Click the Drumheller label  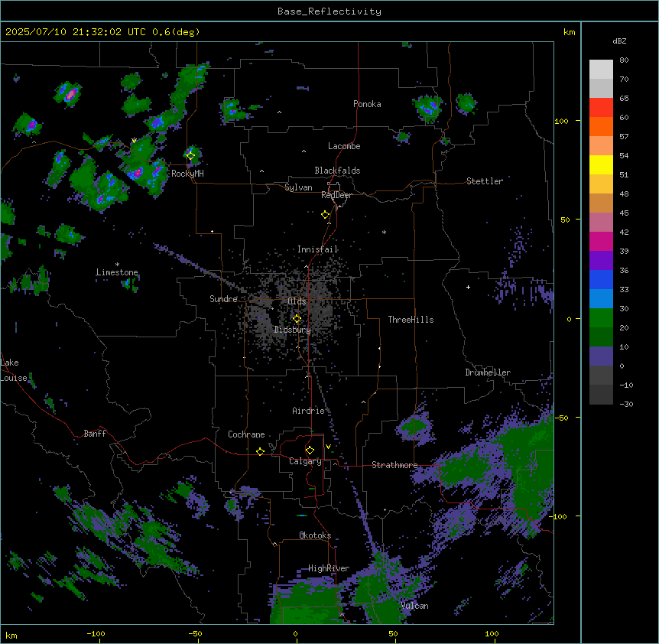(488, 372)
